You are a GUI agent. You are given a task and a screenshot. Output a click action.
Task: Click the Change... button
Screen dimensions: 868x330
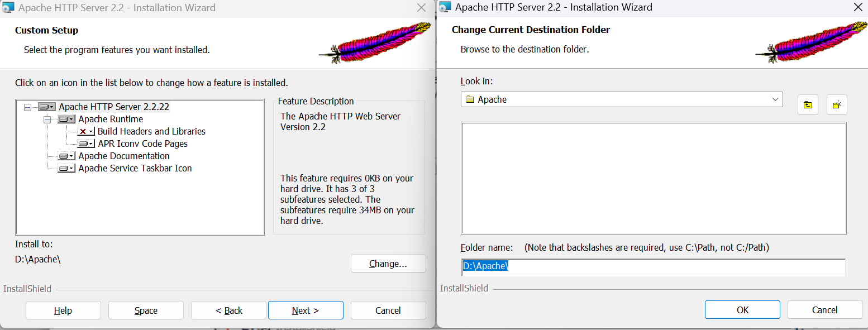pyautogui.click(x=388, y=264)
